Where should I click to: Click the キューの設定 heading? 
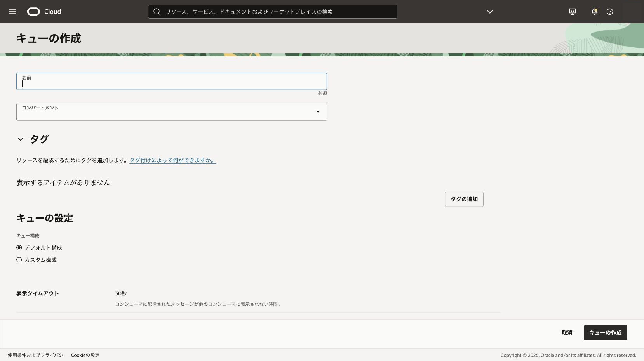[45, 218]
